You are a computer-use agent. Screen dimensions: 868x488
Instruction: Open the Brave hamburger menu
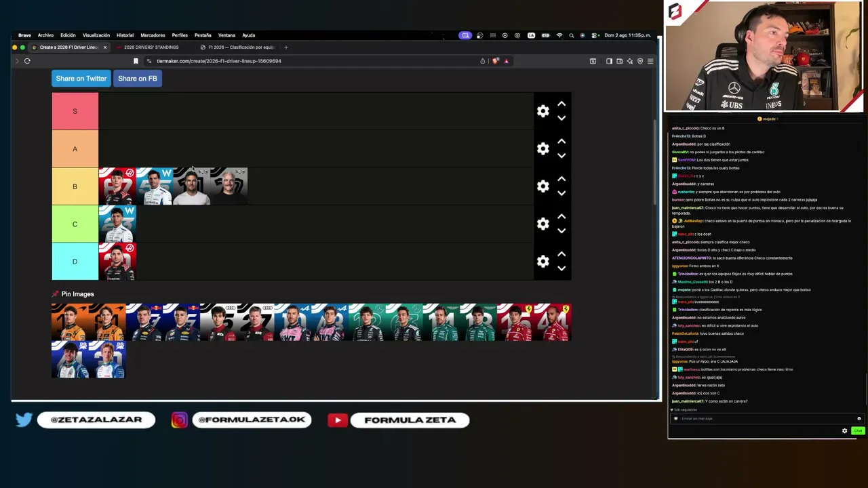(650, 61)
